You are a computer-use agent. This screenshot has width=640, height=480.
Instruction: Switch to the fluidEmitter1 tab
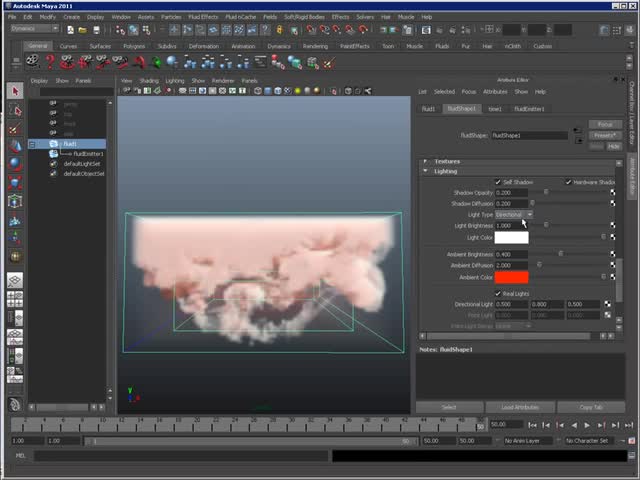tap(529, 109)
